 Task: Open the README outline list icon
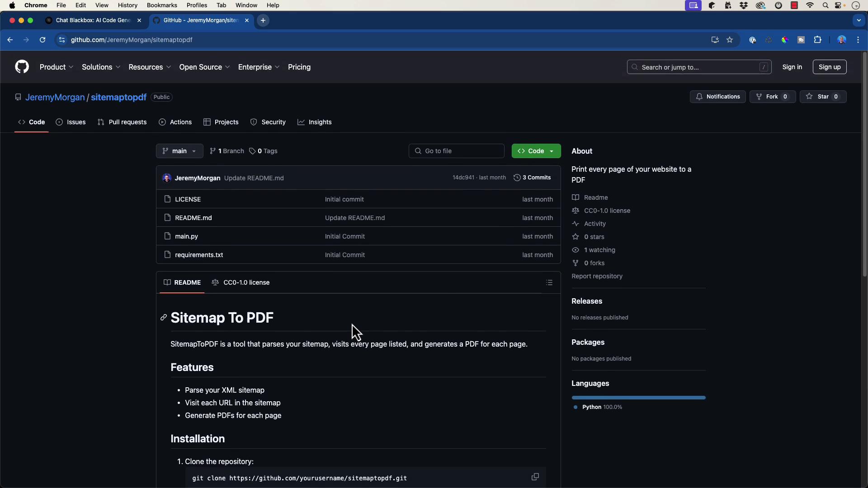(x=549, y=283)
